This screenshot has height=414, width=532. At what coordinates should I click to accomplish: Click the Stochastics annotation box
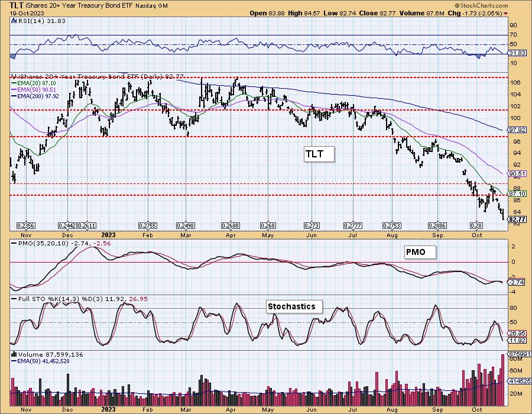pyautogui.click(x=294, y=306)
